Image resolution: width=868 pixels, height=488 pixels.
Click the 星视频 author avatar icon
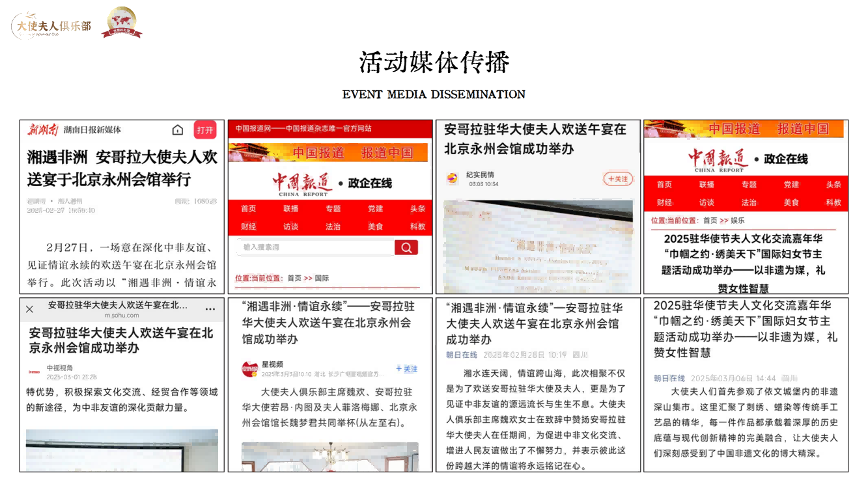249,369
